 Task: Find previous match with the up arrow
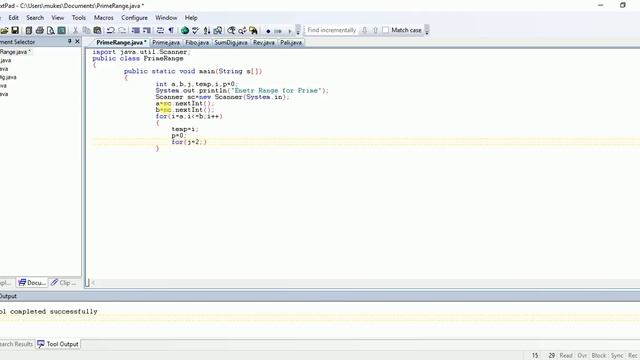click(376, 30)
